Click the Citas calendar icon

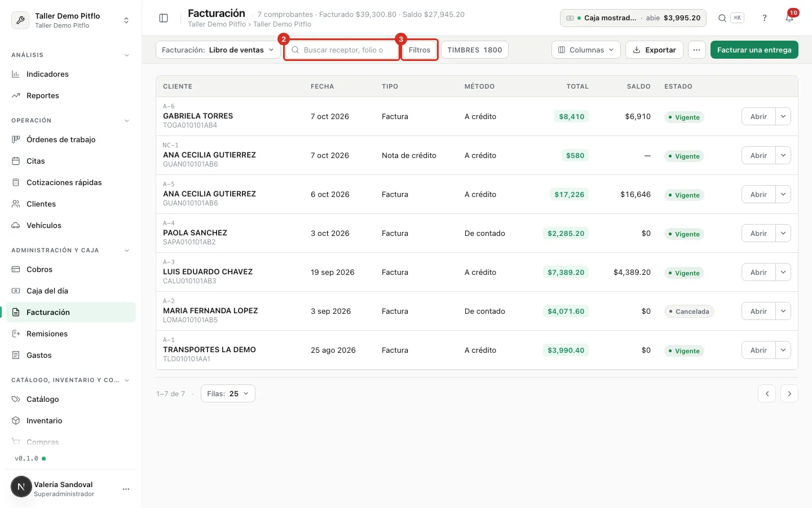coord(16,161)
